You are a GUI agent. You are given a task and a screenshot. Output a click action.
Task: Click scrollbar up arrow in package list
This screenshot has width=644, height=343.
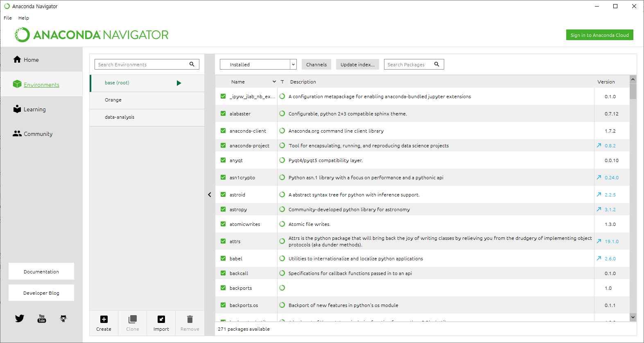[633, 79]
